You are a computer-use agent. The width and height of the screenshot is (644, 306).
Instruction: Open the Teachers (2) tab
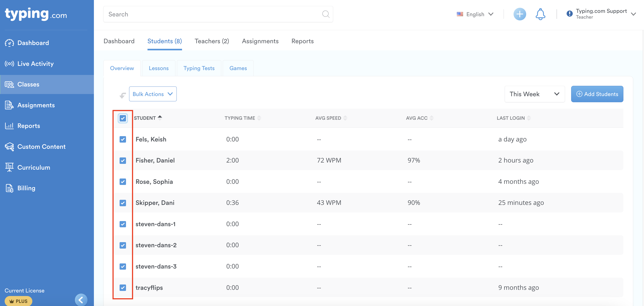click(x=212, y=41)
